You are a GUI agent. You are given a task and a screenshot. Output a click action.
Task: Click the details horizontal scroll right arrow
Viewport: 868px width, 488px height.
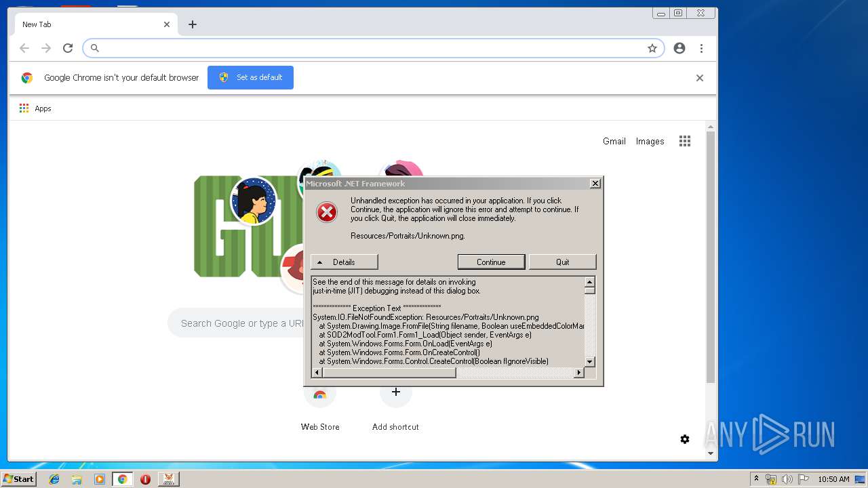pos(579,373)
